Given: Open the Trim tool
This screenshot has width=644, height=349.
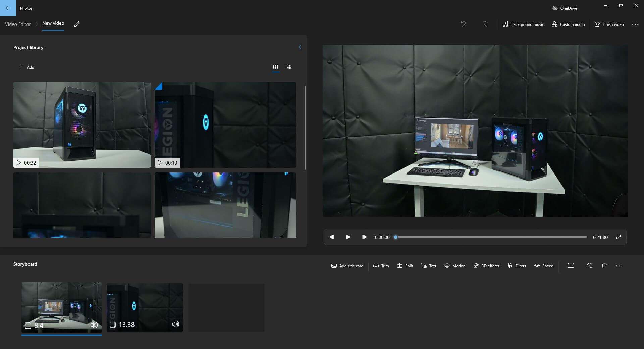Looking at the screenshot, I should click(381, 266).
